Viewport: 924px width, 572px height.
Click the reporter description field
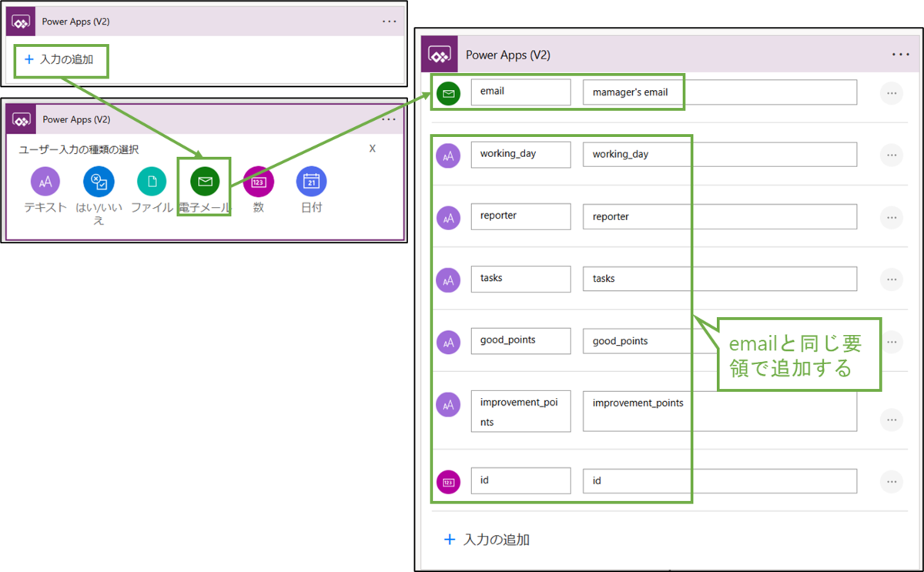(x=720, y=216)
